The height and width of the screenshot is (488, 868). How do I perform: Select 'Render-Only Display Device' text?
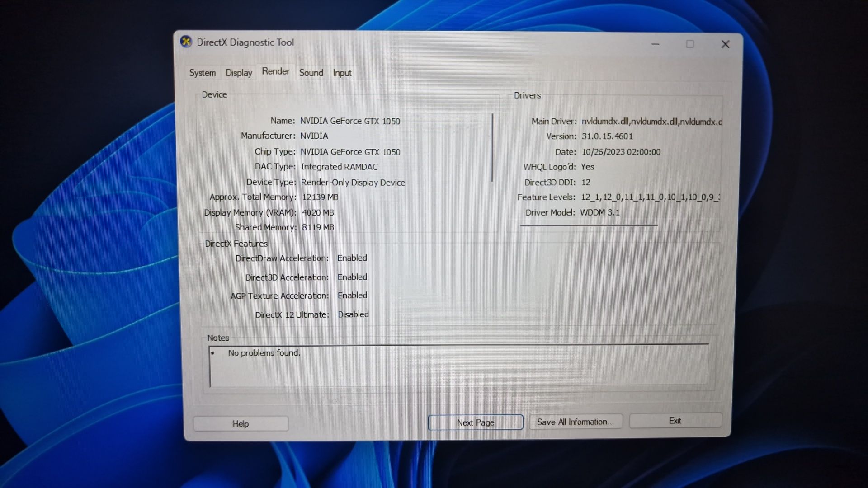(x=353, y=183)
